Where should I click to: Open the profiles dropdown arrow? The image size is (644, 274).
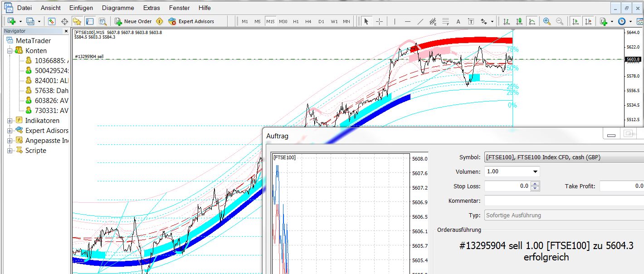tap(39, 21)
